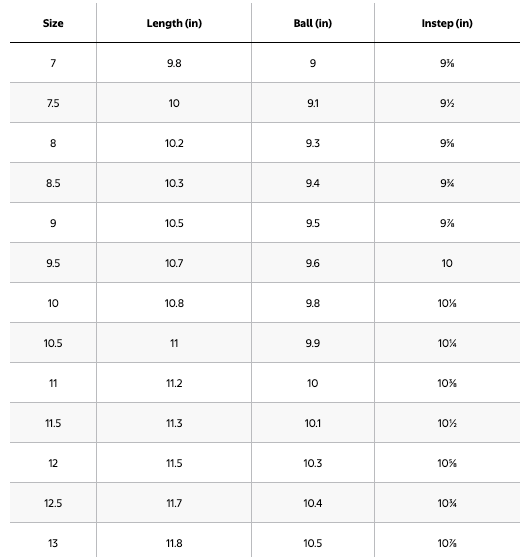The image size is (530, 557).
Task: Click the Ball (in) column header
Action: pyautogui.click(x=313, y=23)
